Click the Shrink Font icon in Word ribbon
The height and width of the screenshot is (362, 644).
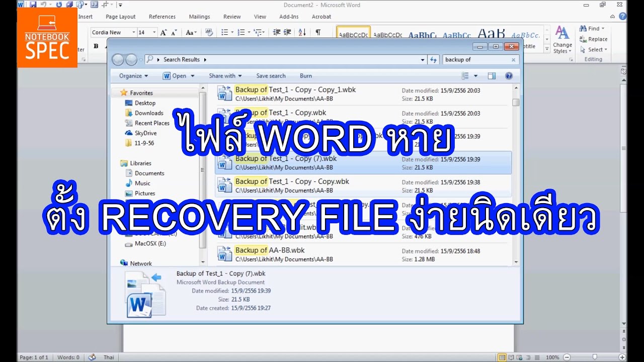coord(174,32)
